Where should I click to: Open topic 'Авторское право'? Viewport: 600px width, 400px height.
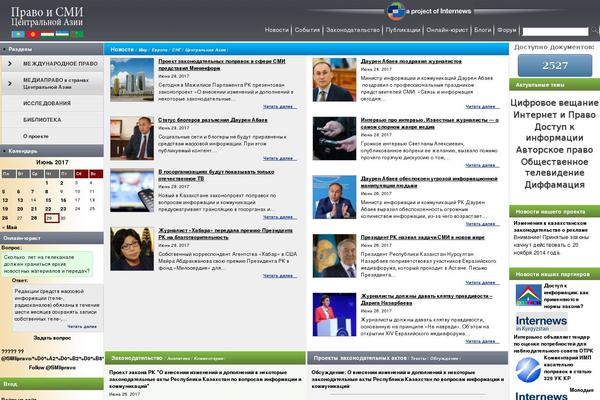point(554,150)
